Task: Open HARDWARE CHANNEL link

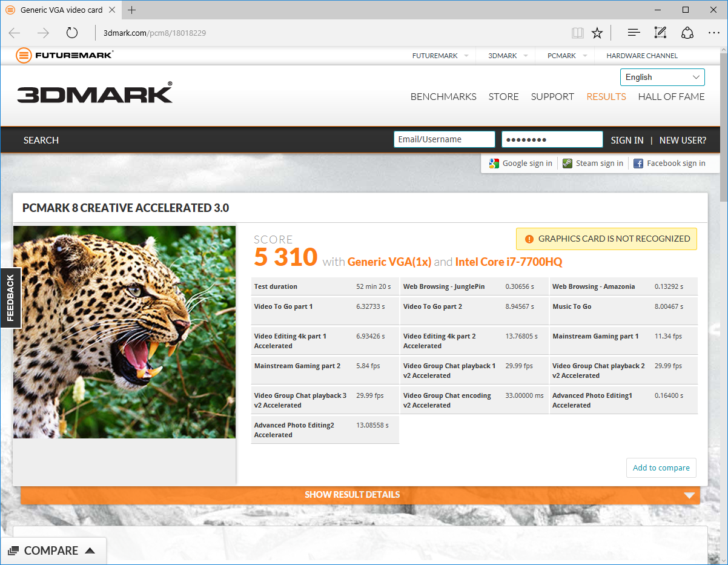Action: click(642, 56)
